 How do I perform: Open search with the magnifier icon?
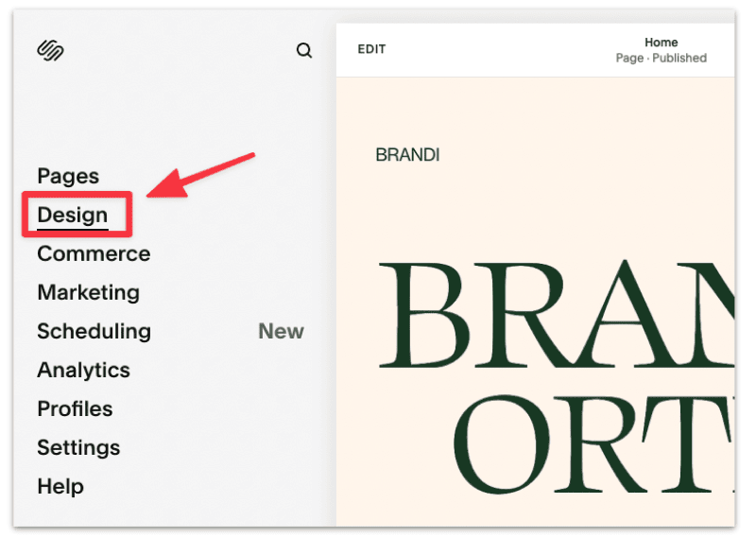click(x=303, y=50)
